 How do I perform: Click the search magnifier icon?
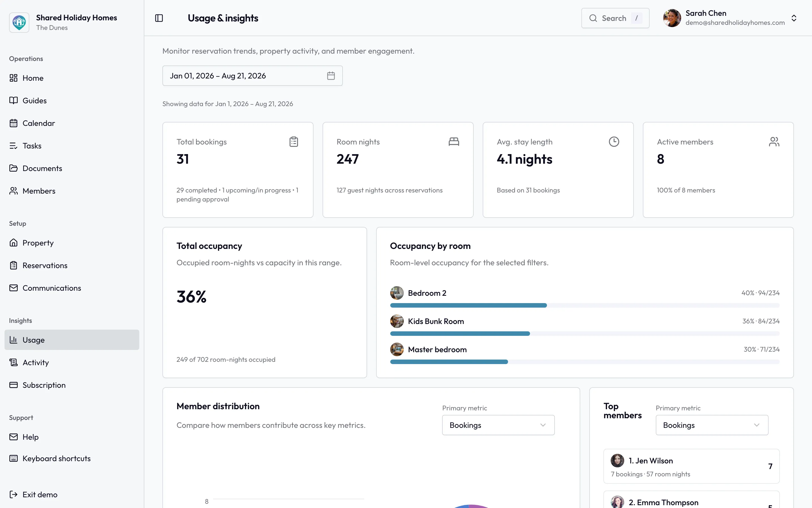(593, 18)
